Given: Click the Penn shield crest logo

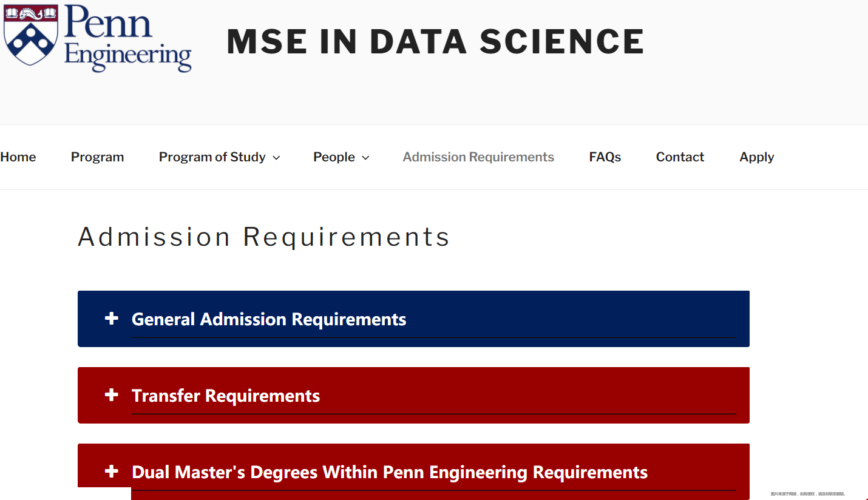Looking at the screenshot, I should pyautogui.click(x=31, y=35).
